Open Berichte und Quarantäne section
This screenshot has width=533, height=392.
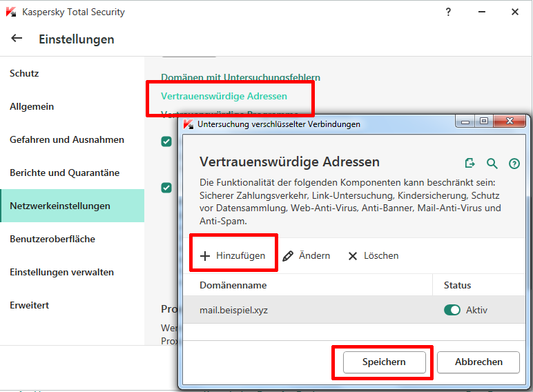(72, 173)
